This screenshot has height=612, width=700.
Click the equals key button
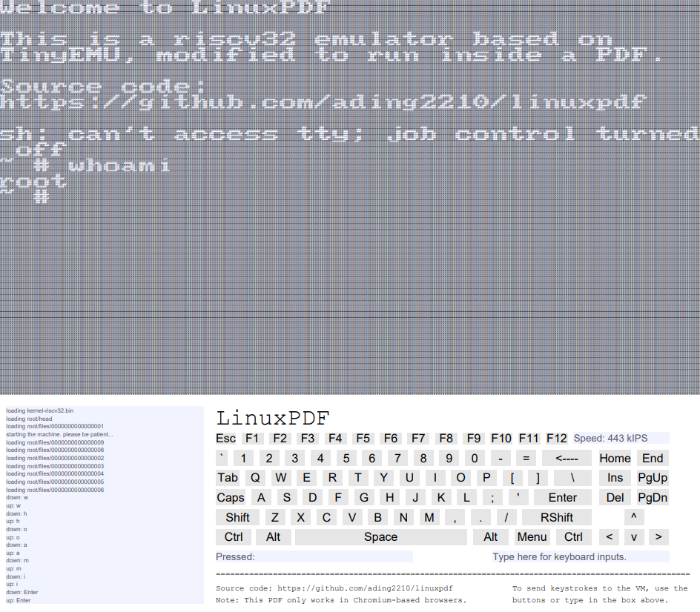pyautogui.click(x=526, y=458)
